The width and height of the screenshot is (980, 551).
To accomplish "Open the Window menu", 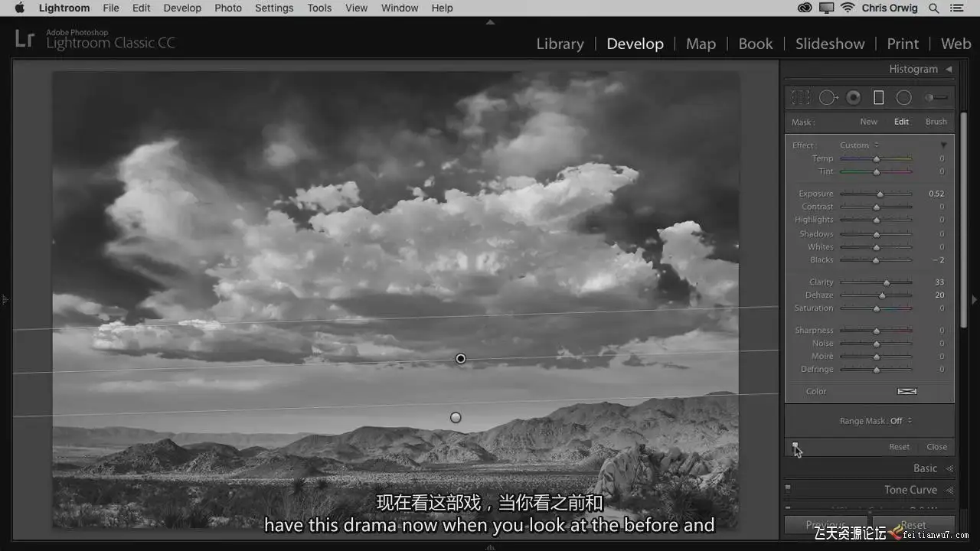I will (400, 8).
